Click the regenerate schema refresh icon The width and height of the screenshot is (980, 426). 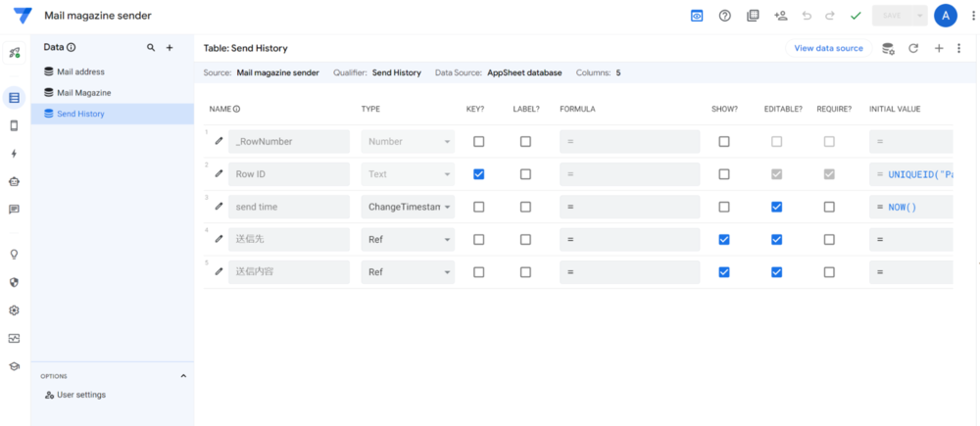(x=913, y=48)
